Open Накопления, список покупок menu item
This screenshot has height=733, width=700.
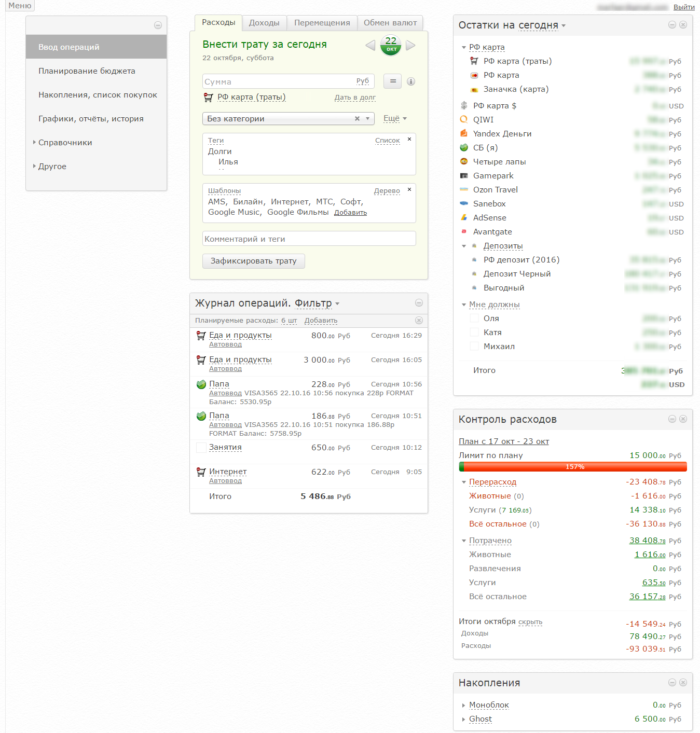click(96, 95)
